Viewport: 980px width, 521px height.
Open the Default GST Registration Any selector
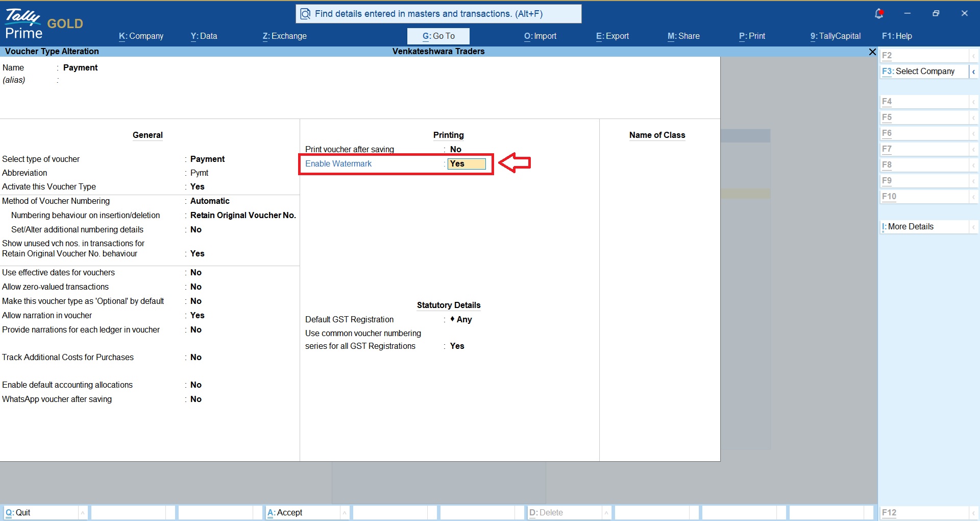(461, 319)
